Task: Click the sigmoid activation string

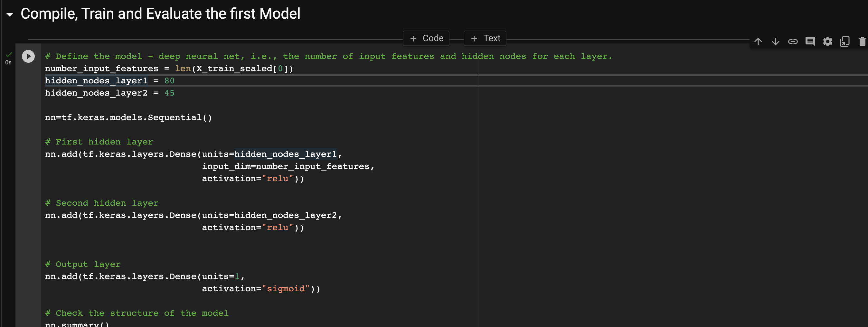Action: [x=286, y=288]
